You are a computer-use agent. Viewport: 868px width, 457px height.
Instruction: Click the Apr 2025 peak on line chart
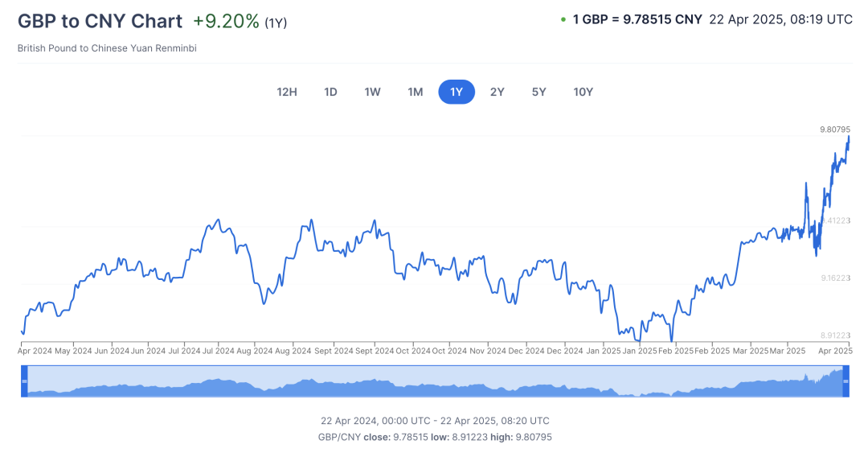click(x=849, y=137)
